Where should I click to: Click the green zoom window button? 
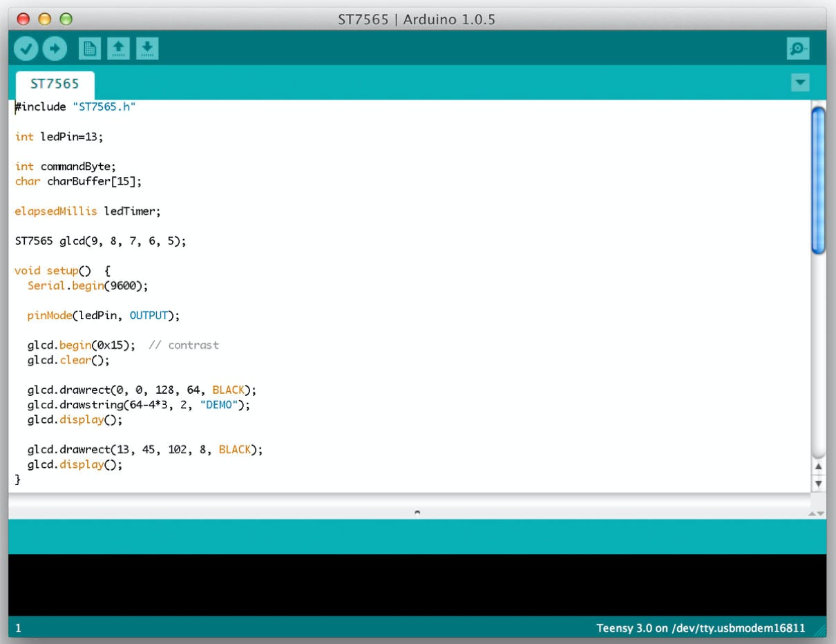pos(66,19)
